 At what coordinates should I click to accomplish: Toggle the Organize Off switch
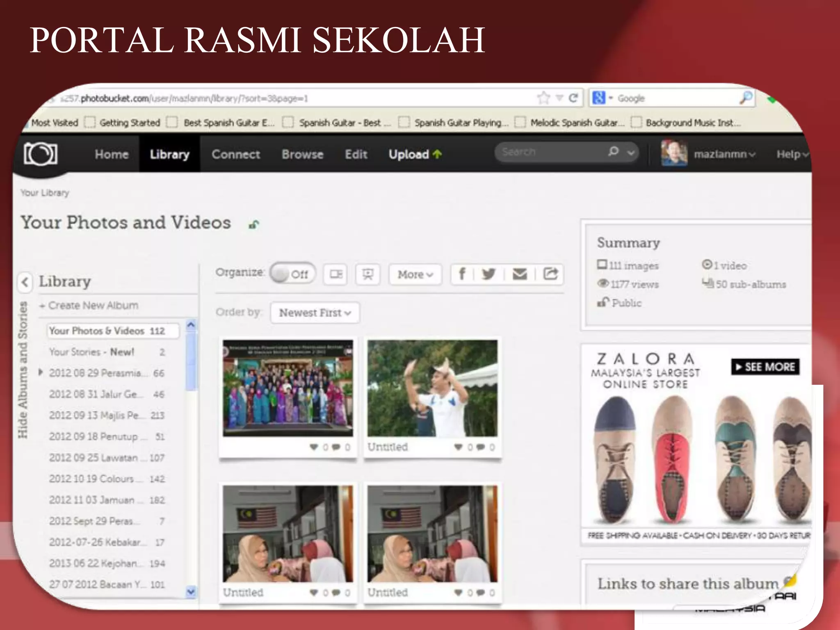point(292,274)
